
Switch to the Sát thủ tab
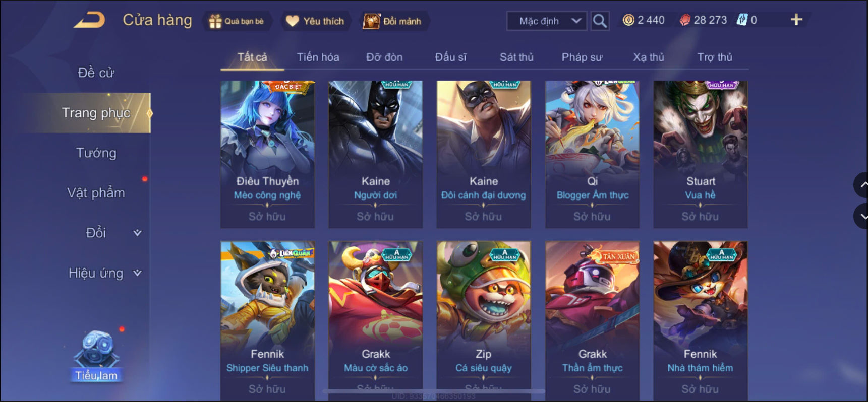[x=516, y=57]
